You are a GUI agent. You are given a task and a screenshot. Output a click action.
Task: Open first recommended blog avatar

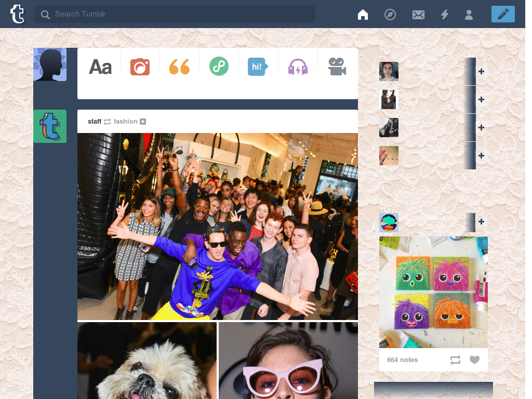click(x=389, y=71)
